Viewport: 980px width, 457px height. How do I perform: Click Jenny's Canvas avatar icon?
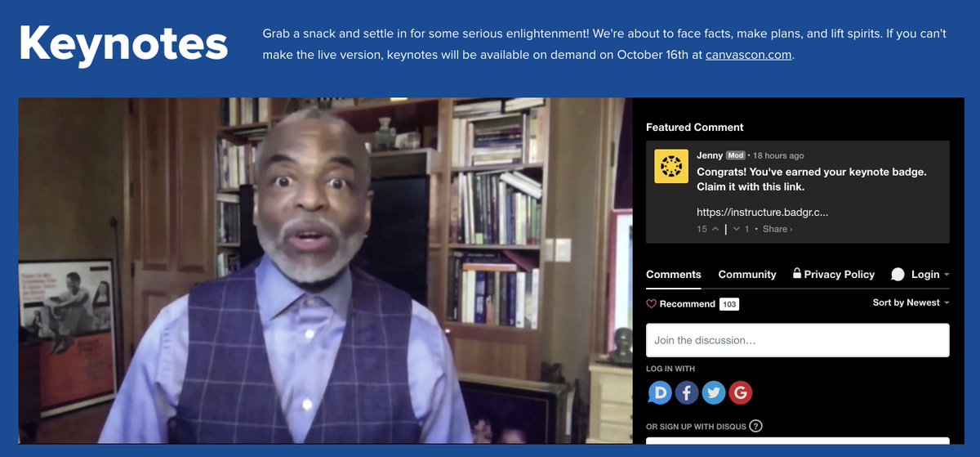671,166
